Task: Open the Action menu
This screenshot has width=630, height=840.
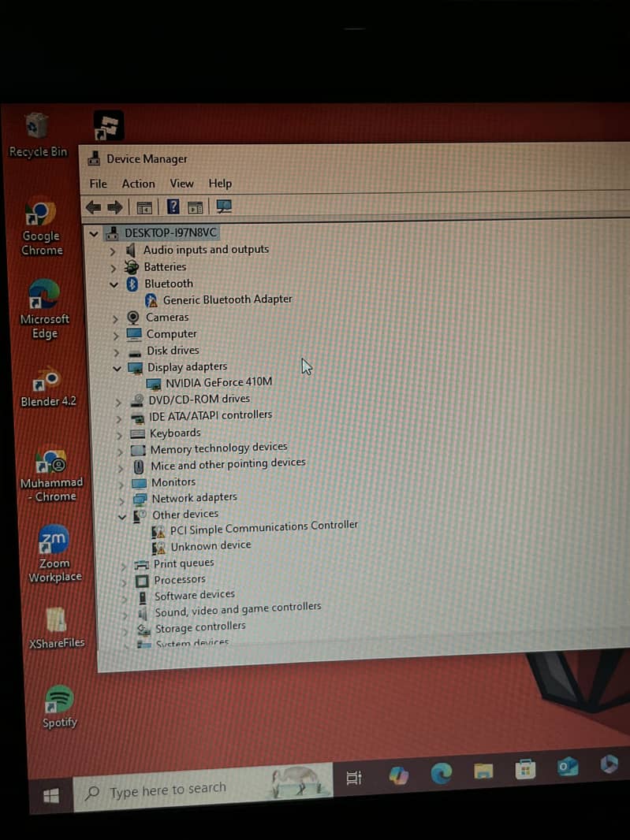Action: (138, 184)
